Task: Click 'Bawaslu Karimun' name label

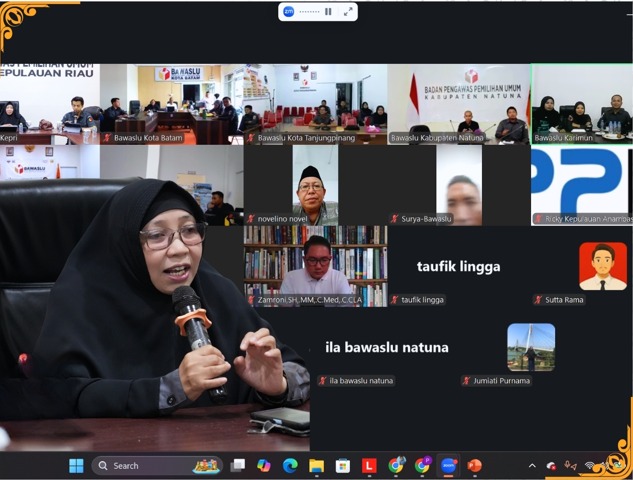Action: click(564, 138)
